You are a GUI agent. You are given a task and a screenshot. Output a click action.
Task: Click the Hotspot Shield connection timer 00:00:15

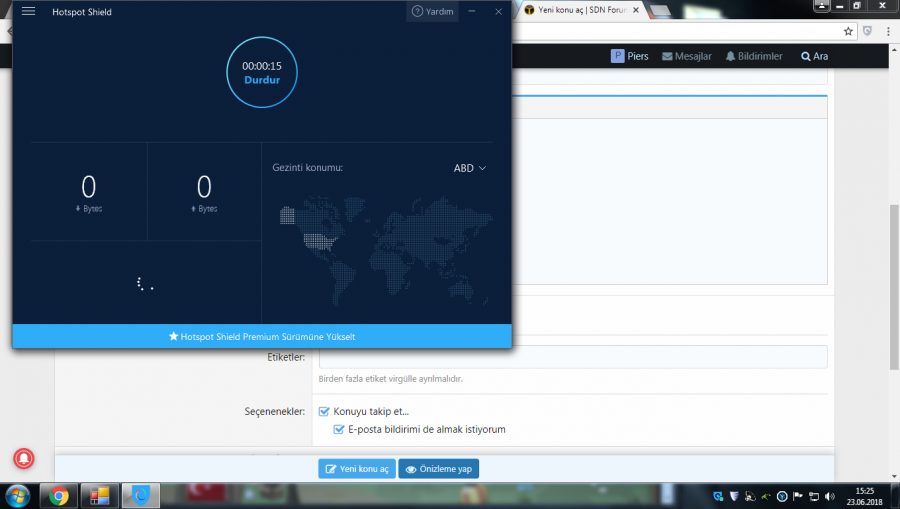tap(262, 66)
